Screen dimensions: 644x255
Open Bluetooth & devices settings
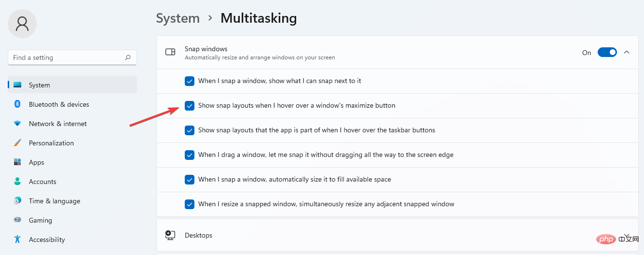coord(59,104)
